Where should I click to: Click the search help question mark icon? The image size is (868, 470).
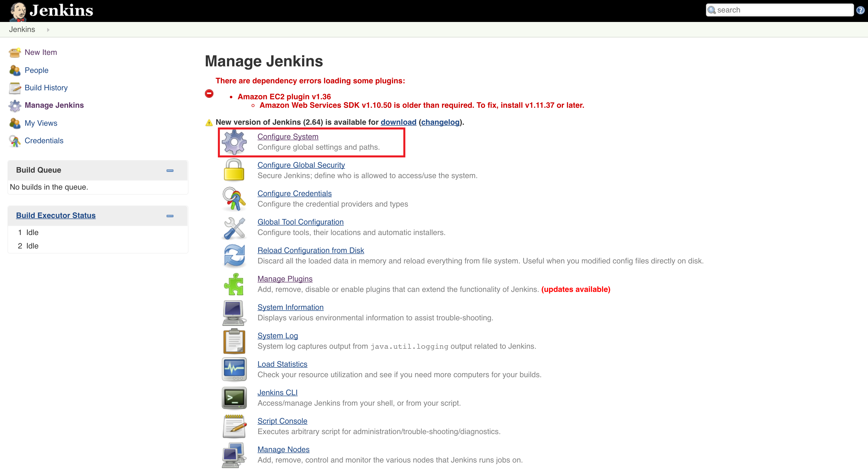click(x=860, y=10)
